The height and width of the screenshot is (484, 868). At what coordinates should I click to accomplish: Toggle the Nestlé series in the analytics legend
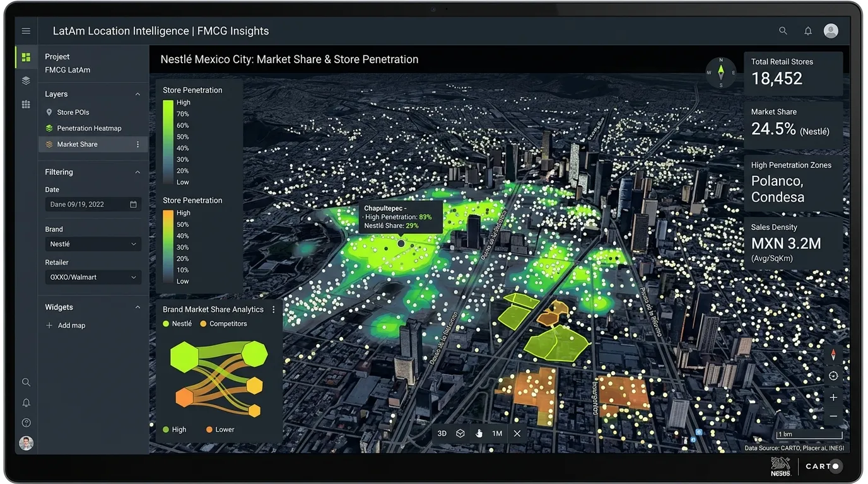177,324
